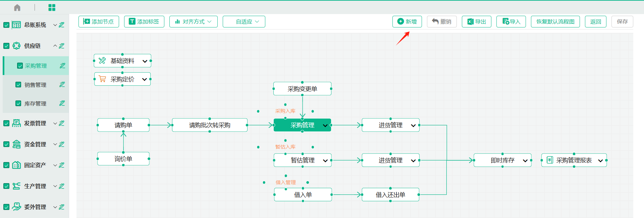Open the green grid apps icon

point(52,7)
